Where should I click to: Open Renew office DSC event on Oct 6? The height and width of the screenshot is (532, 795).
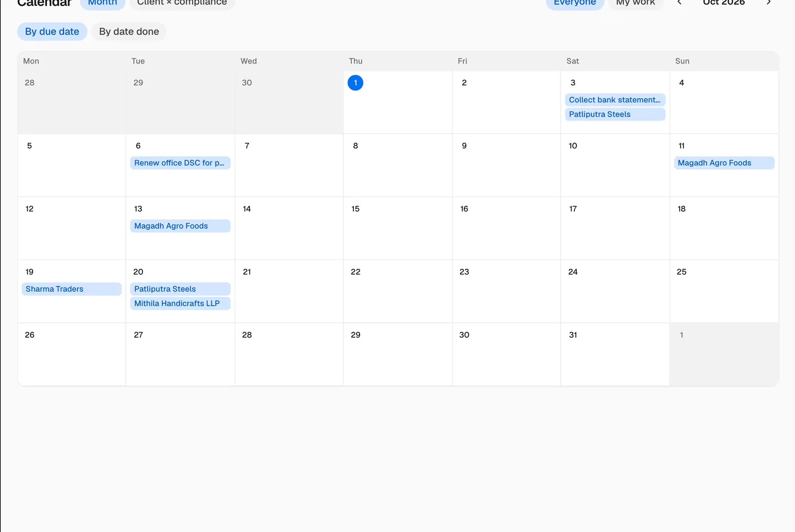[180, 163]
